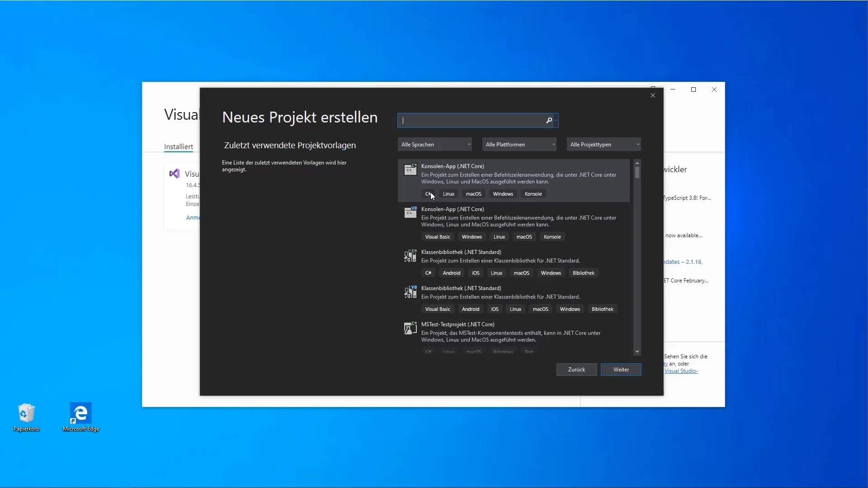Image resolution: width=868 pixels, height=488 pixels.
Task: Click macOS tag on C# Konsolen-App
Action: 473,194
